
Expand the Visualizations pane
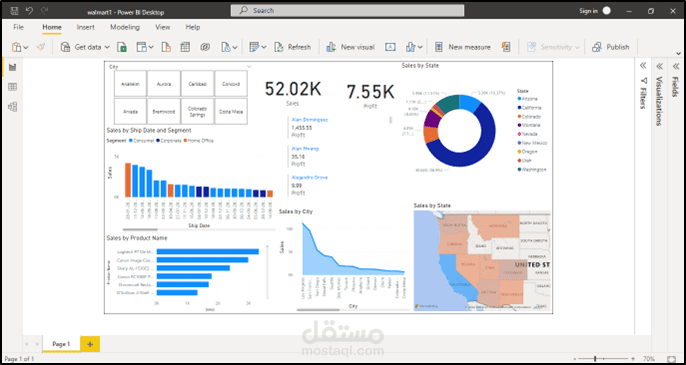[659, 66]
